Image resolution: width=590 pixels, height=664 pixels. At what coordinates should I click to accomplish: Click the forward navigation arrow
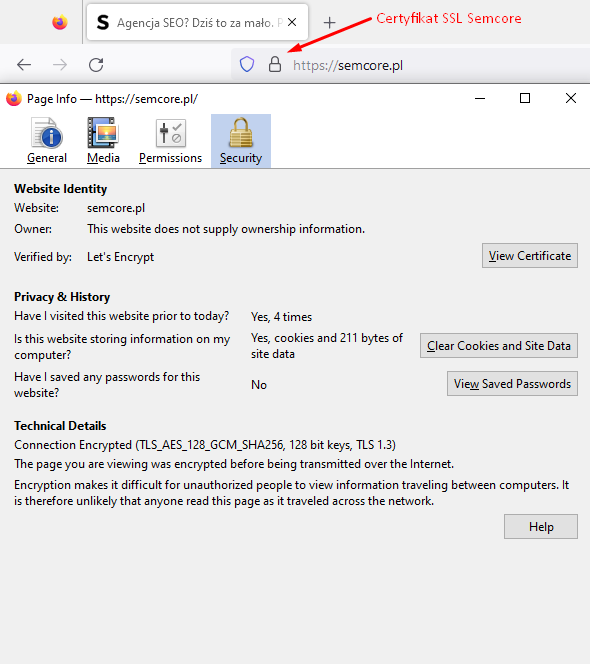coord(60,65)
